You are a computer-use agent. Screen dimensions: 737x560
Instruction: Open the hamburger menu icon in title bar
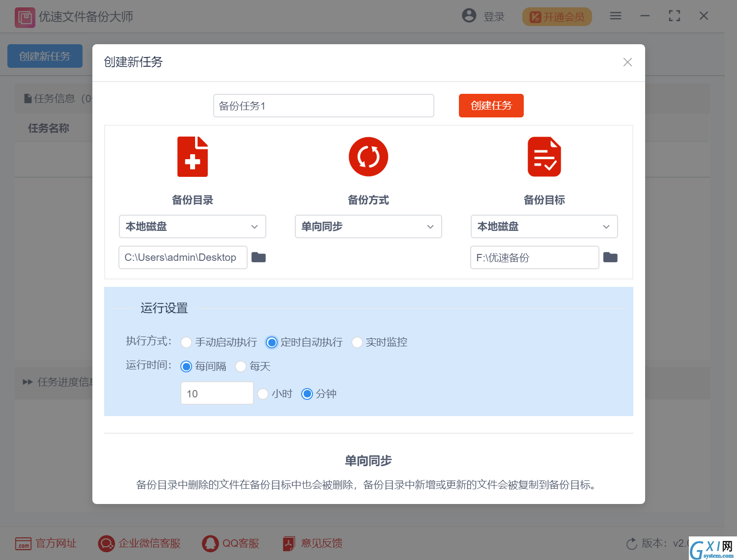[616, 16]
